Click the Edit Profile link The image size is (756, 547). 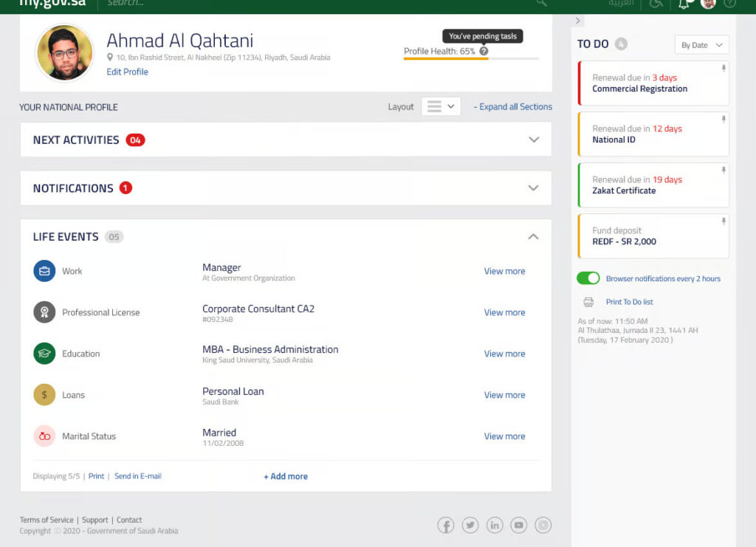pos(127,72)
